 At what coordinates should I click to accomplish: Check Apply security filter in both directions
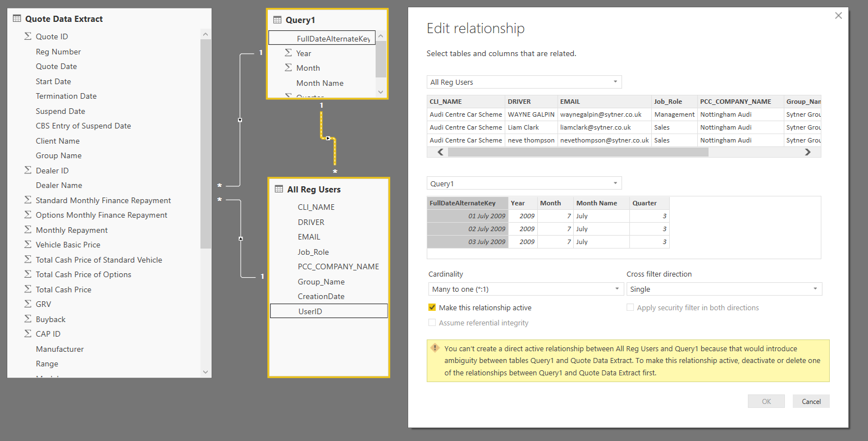click(630, 307)
